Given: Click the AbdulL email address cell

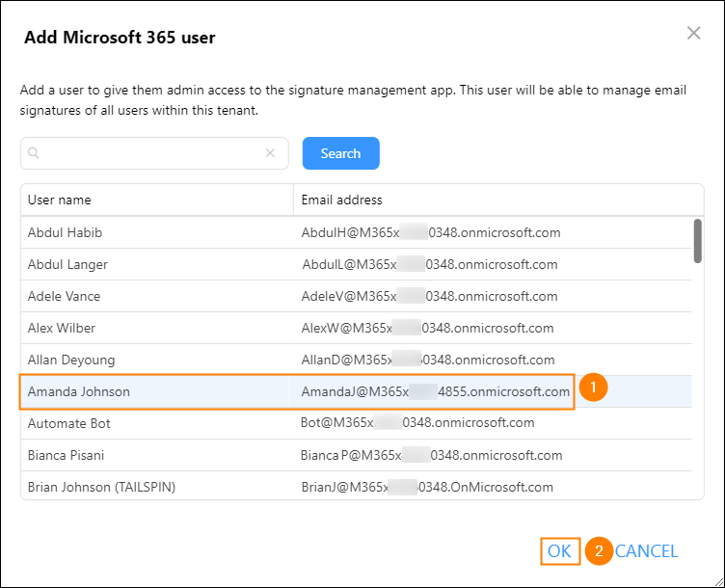Looking at the screenshot, I should (x=430, y=264).
